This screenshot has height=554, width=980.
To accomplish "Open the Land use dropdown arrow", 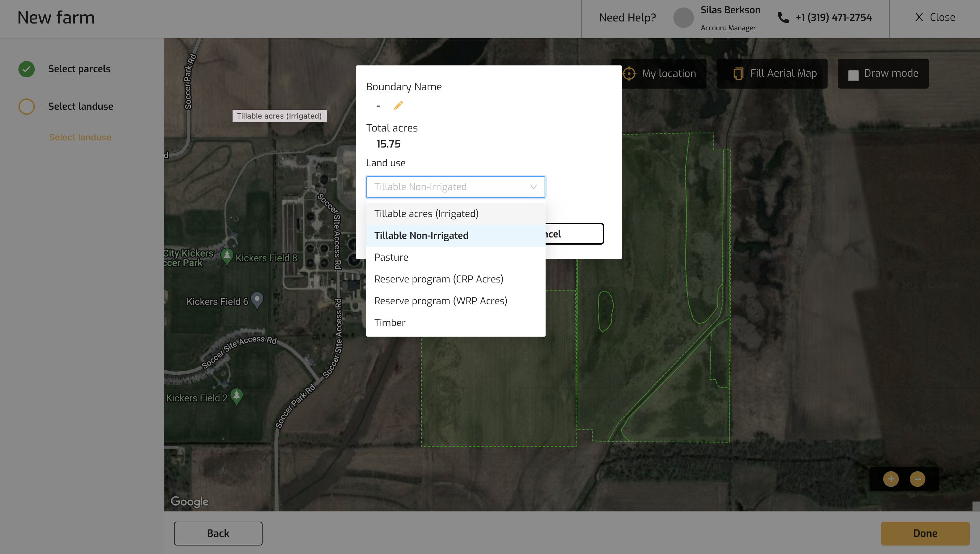I will click(533, 187).
